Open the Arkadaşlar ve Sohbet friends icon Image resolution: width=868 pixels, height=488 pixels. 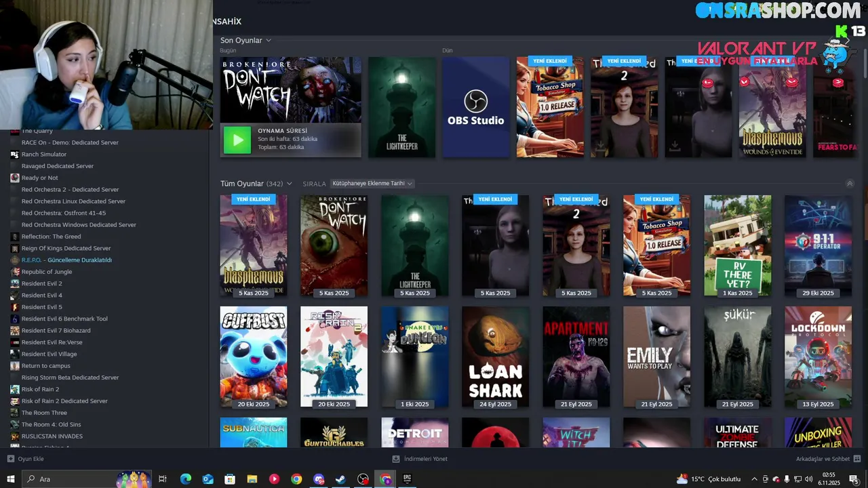point(857,459)
